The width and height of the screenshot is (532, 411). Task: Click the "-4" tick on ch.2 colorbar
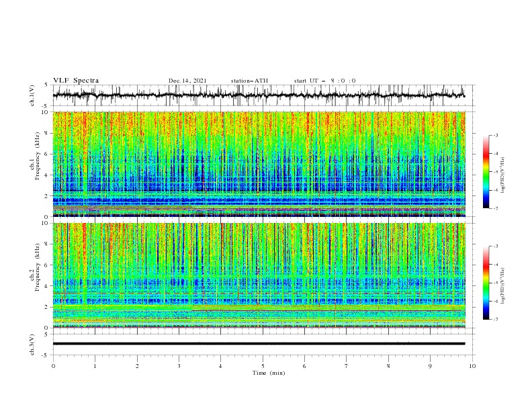click(496, 265)
